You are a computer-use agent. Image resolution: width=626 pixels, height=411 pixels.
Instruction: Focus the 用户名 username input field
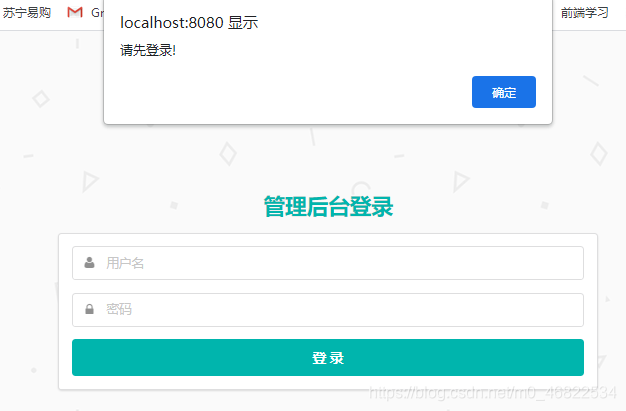coord(328,263)
